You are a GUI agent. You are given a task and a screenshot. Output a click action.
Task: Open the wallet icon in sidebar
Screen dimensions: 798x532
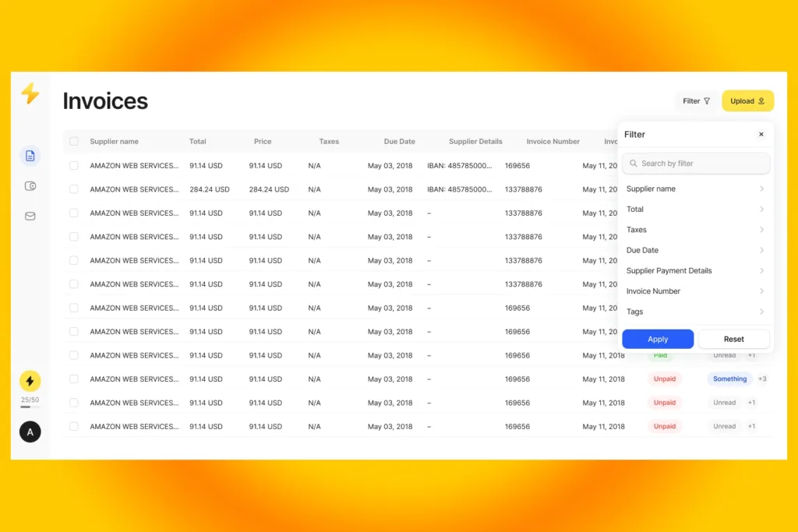30,186
